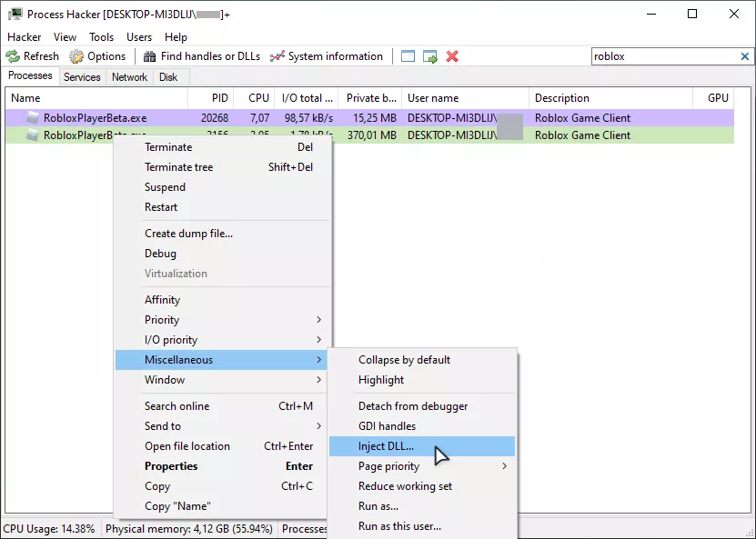
Task: Open the View menu
Action: (x=65, y=37)
